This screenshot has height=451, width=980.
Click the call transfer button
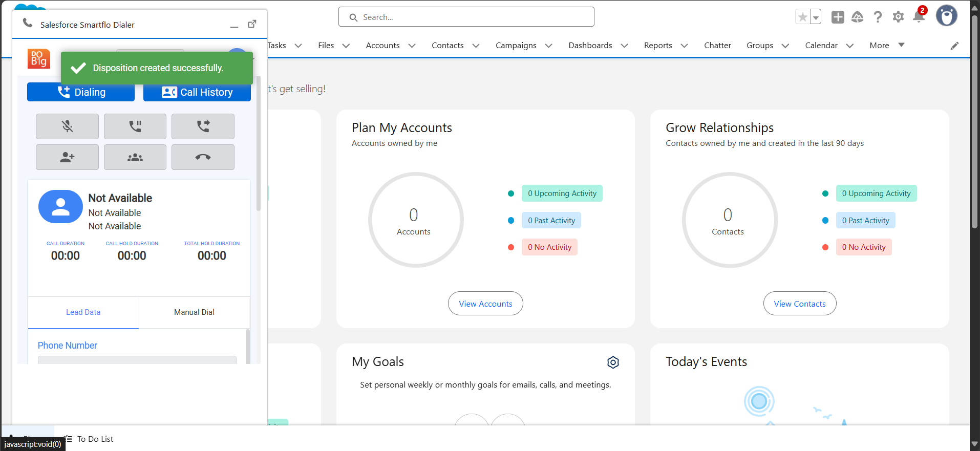[203, 126]
